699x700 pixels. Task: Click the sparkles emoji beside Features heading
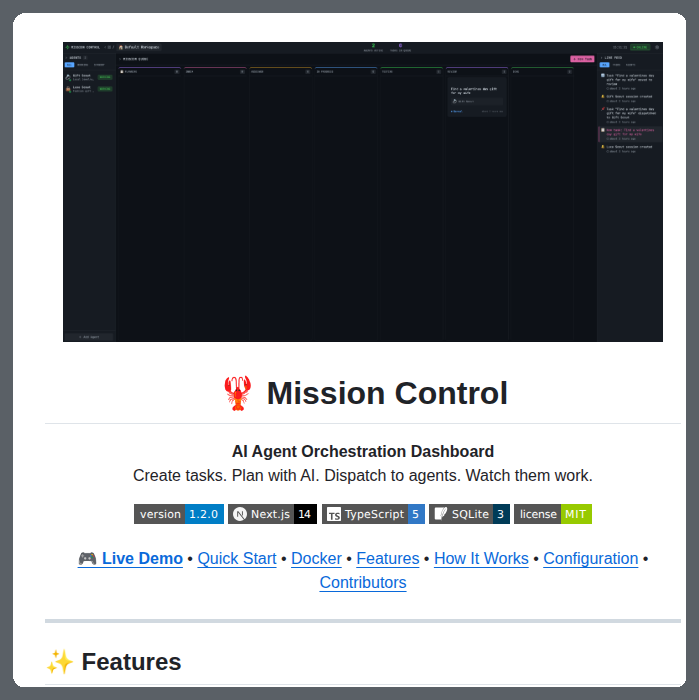(x=60, y=662)
